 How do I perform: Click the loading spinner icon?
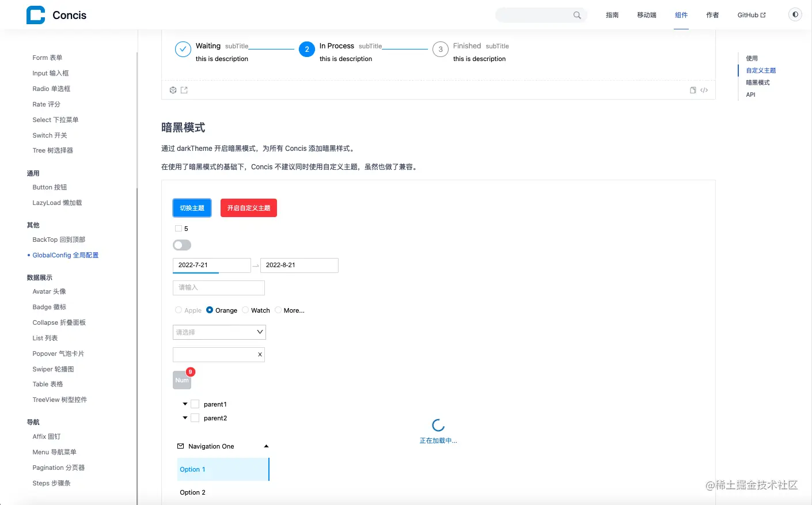(438, 426)
